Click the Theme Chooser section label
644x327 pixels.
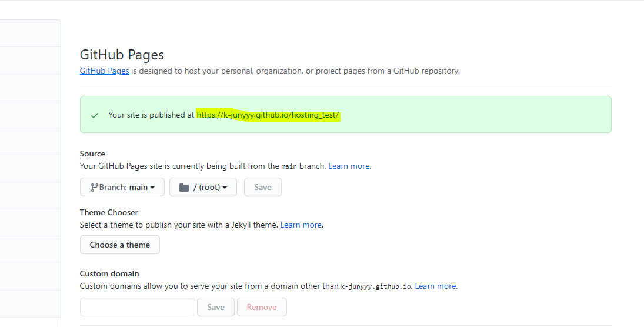tap(109, 212)
